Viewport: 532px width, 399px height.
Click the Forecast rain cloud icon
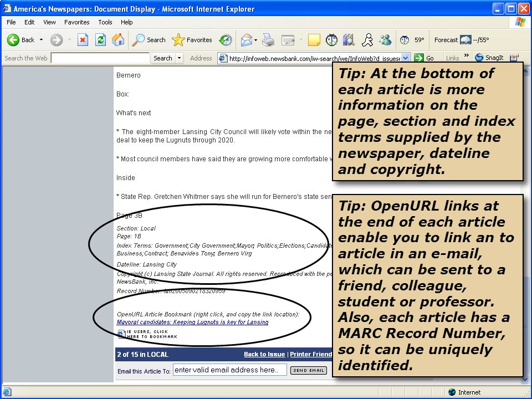click(466, 40)
